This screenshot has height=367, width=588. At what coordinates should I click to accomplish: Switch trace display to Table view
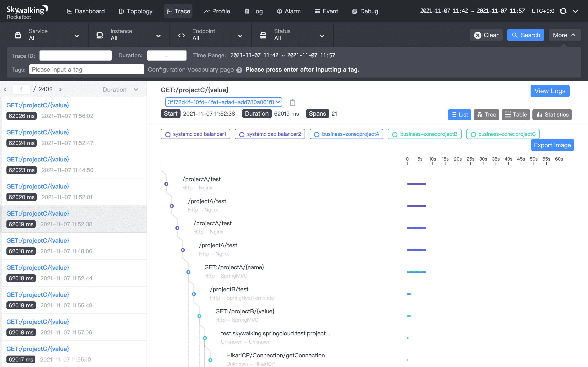516,114
